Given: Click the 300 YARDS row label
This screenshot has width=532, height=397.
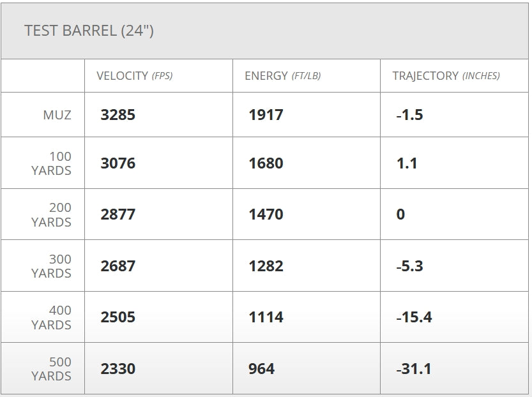Looking at the screenshot, I should point(51,266).
